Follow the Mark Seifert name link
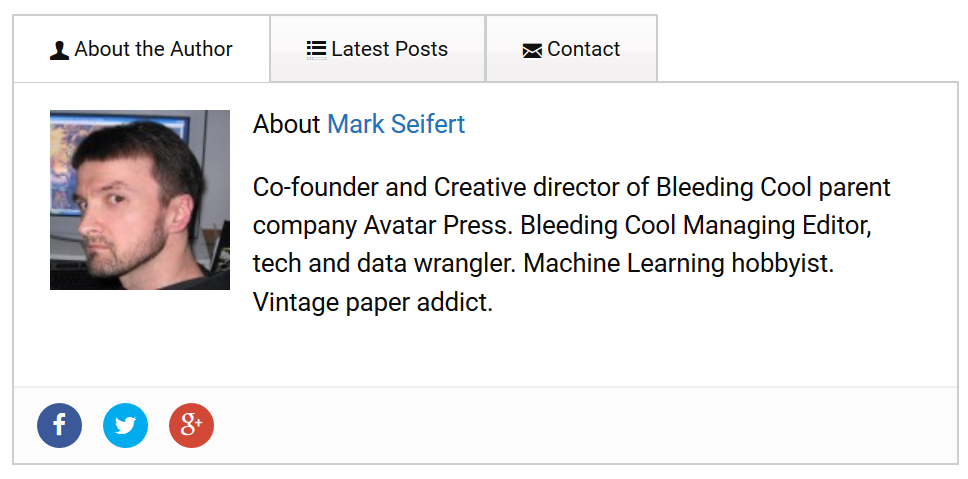The width and height of the screenshot is (968, 479). tap(396, 125)
